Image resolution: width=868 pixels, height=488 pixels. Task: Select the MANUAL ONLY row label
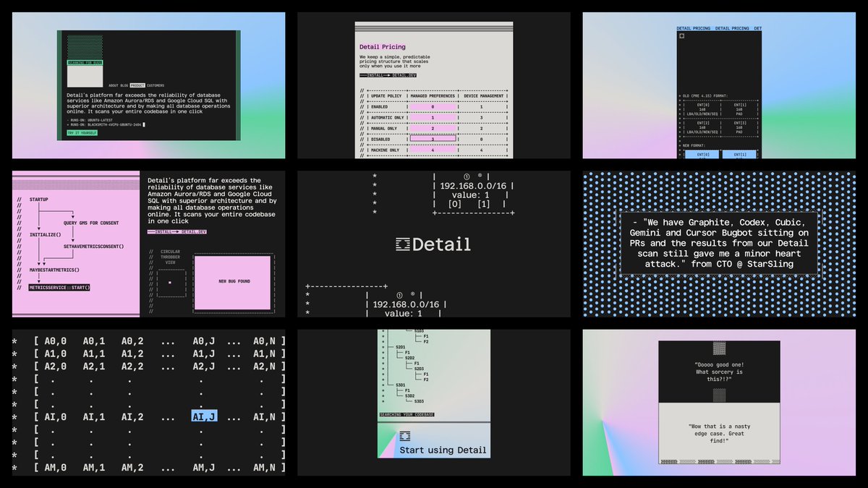384,128
